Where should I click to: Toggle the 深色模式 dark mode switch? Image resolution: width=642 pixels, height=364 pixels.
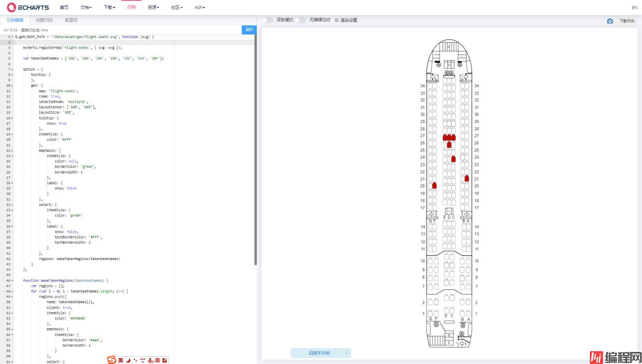coord(267,20)
